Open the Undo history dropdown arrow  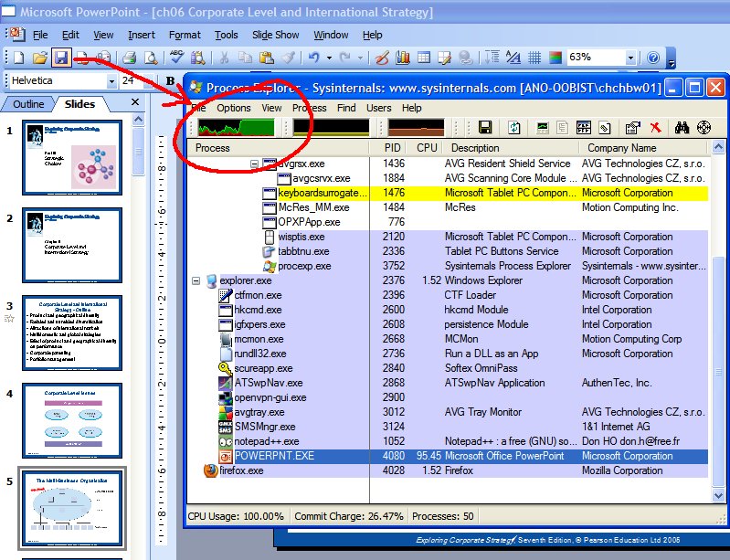coord(329,58)
